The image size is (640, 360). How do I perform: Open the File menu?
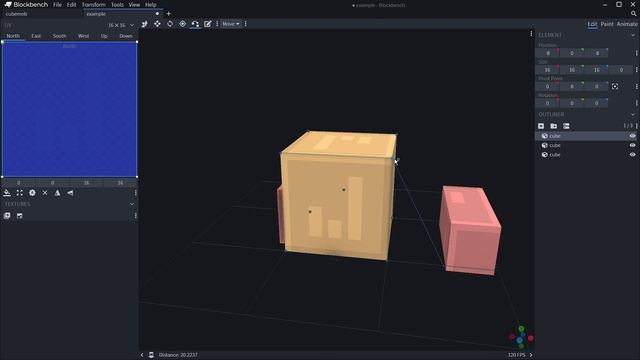click(58, 5)
